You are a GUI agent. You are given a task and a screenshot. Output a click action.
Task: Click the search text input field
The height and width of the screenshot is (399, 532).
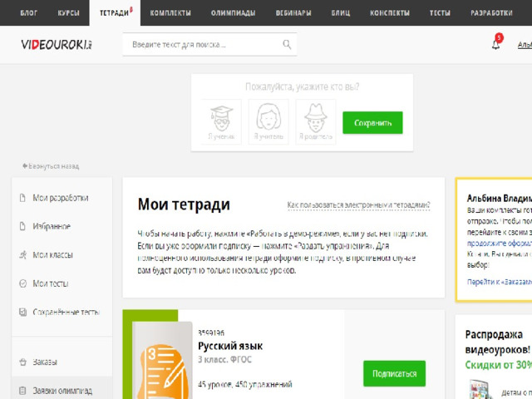pos(202,44)
